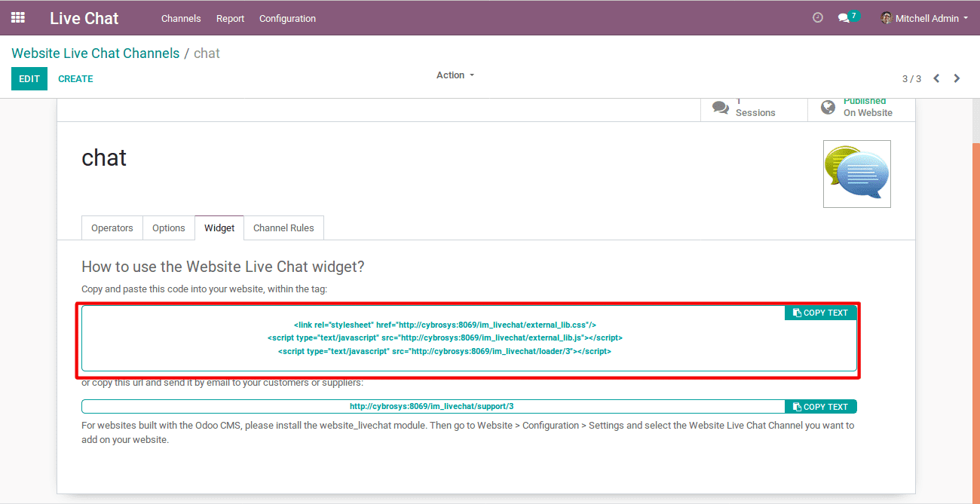Switch to the Options tab
This screenshot has width=980, height=504.
tap(169, 228)
